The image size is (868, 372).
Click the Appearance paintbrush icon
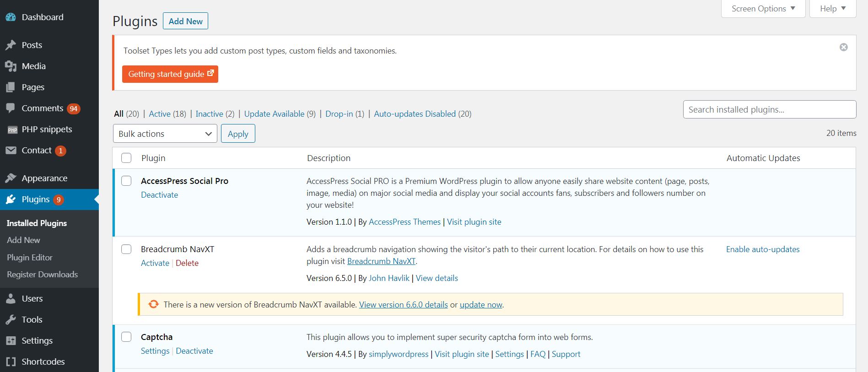pyautogui.click(x=11, y=178)
